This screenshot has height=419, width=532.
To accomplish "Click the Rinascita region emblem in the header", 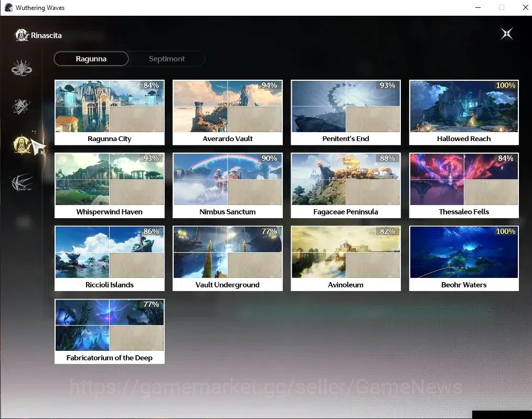I will click(22, 35).
